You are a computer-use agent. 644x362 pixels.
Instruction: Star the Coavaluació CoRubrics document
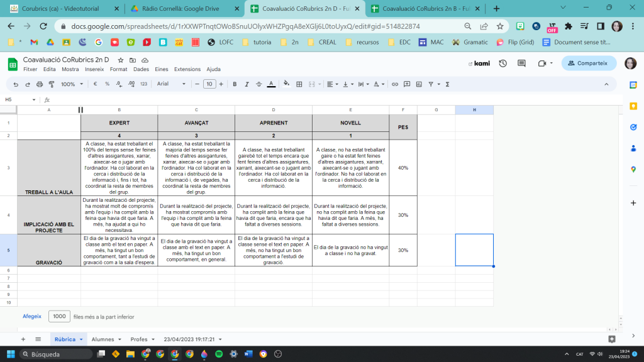tap(121, 60)
